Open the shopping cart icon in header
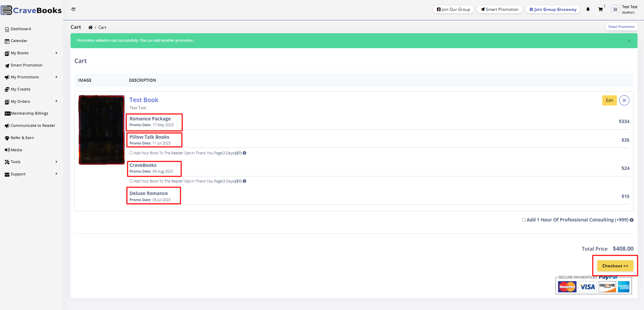644x310 pixels. tap(601, 9)
